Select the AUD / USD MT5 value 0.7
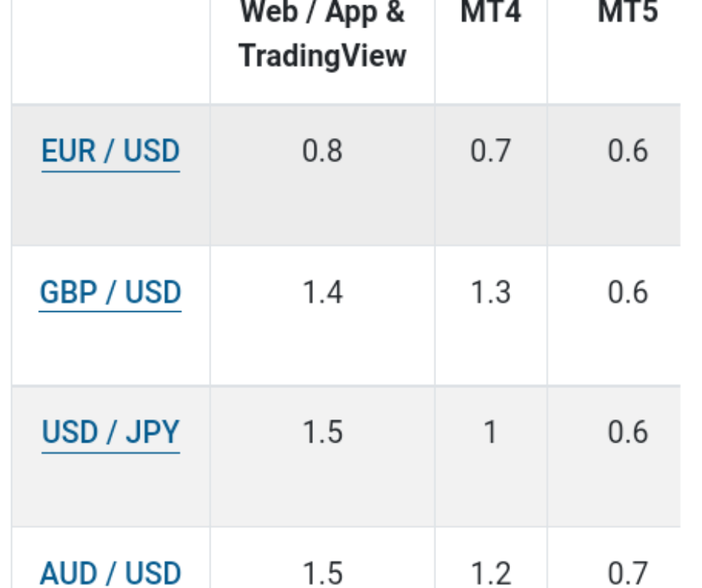The width and height of the screenshot is (702, 588). (x=627, y=573)
